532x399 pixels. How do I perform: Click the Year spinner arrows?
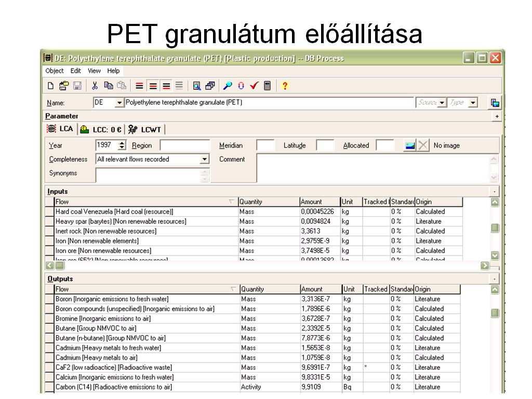tap(122, 145)
